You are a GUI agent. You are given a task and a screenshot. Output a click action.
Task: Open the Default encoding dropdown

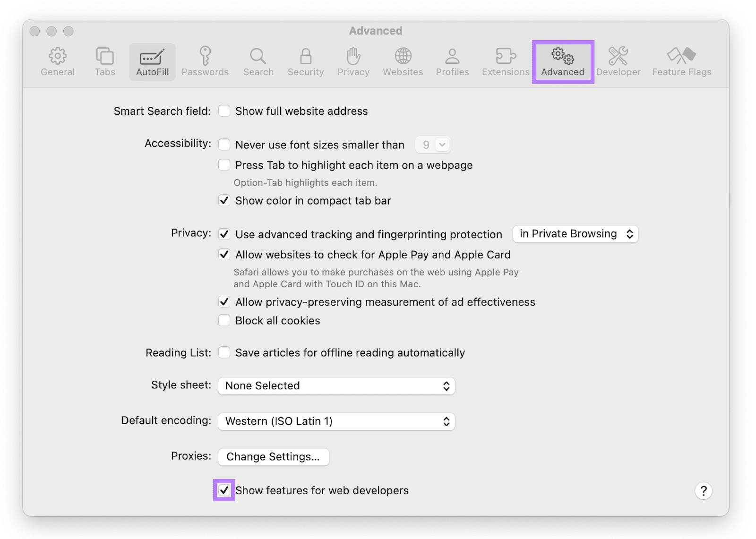[336, 421]
